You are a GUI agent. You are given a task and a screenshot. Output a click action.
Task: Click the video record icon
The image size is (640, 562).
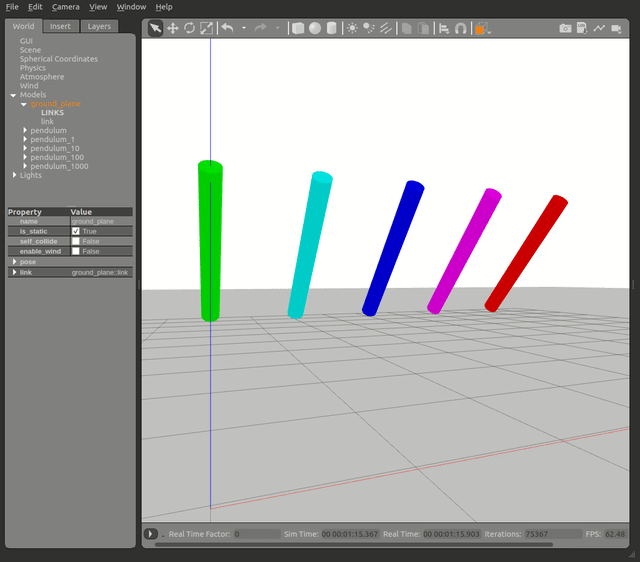click(616, 28)
